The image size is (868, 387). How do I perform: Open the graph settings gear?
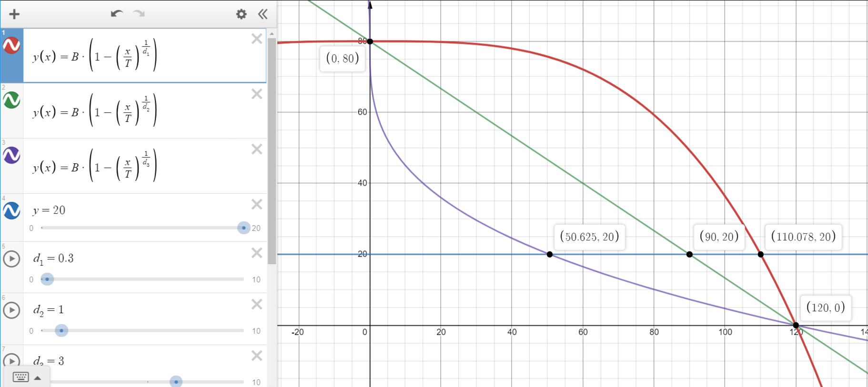pos(242,14)
